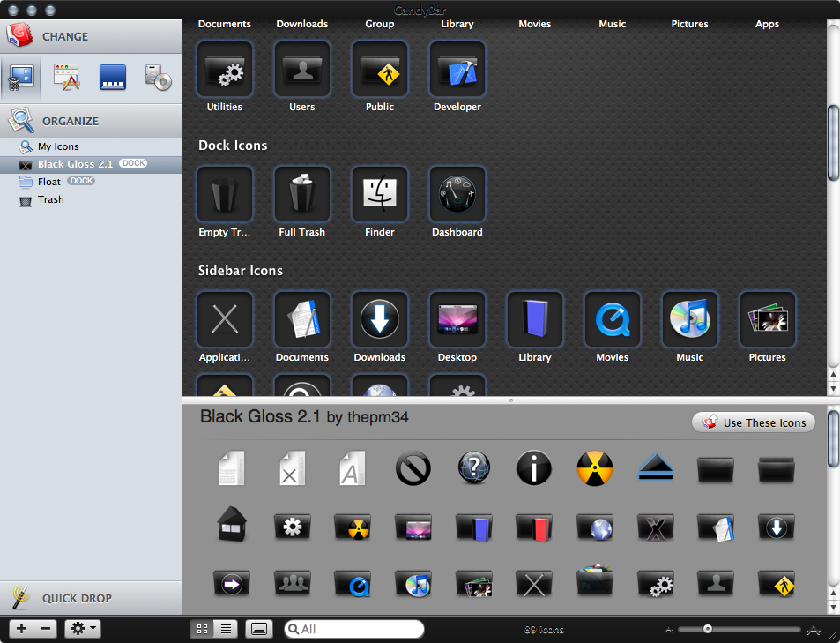
Task: Select the Documents sidebar icon
Action: 302,319
